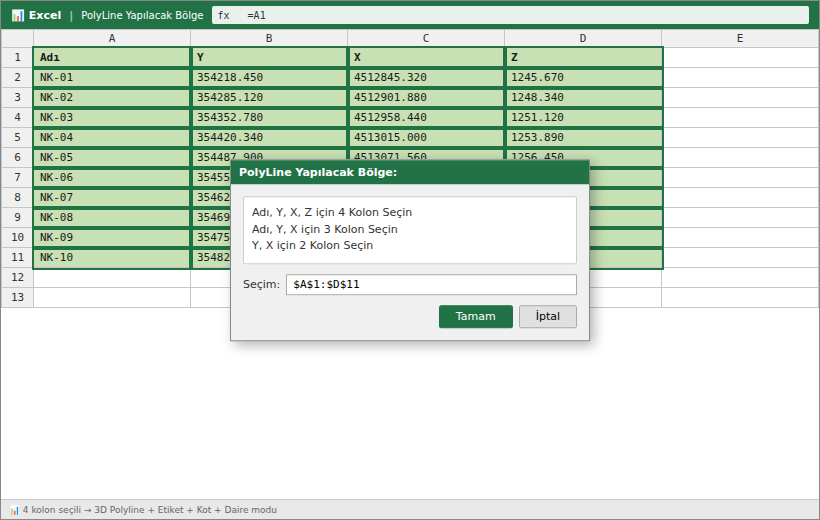Select column C header
Viewport: 820px width, 520px height.
click(x=426, y=38)
